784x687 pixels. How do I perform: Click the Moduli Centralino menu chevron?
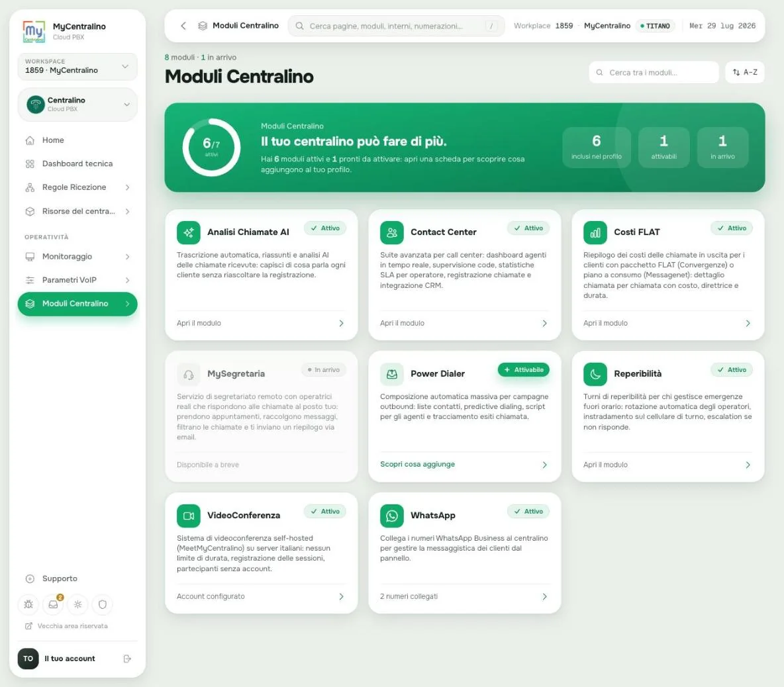(x=128, y=304)
